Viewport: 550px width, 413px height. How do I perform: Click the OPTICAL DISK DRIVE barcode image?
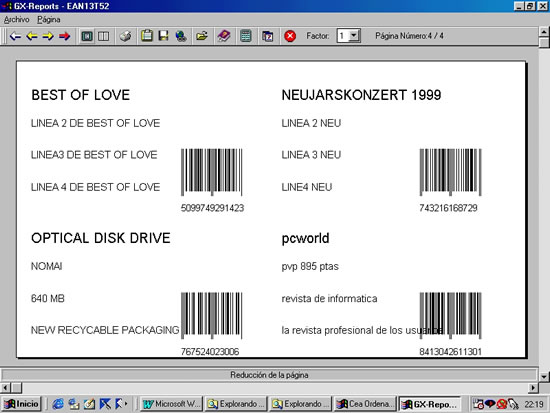coord(212,315)
